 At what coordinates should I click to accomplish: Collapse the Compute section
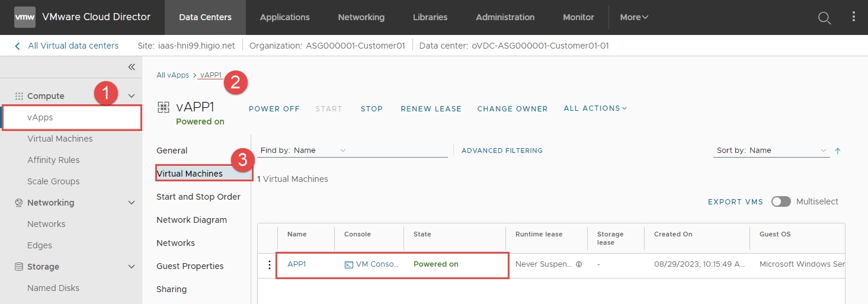point(132,96)
